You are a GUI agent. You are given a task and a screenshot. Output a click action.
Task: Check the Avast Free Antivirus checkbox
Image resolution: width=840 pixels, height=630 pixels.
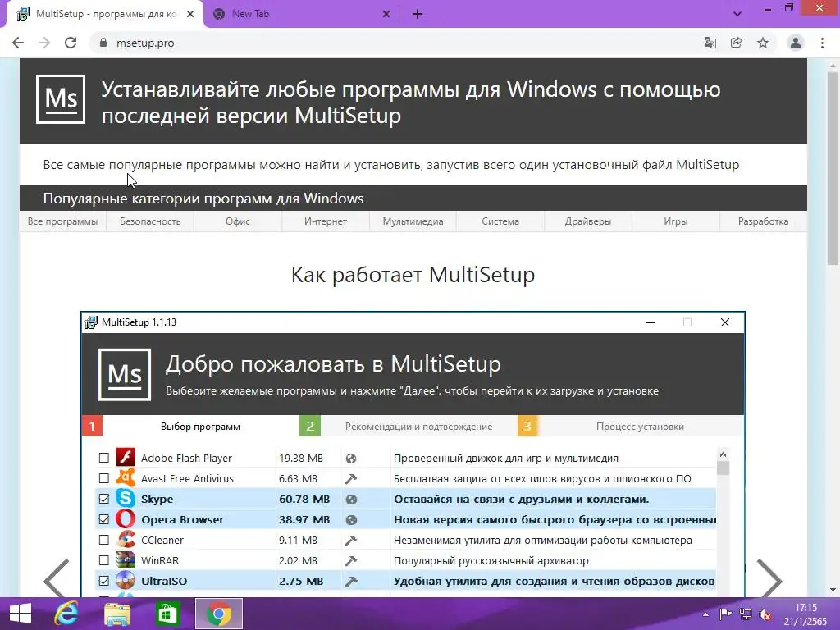[x=104, y=478]
